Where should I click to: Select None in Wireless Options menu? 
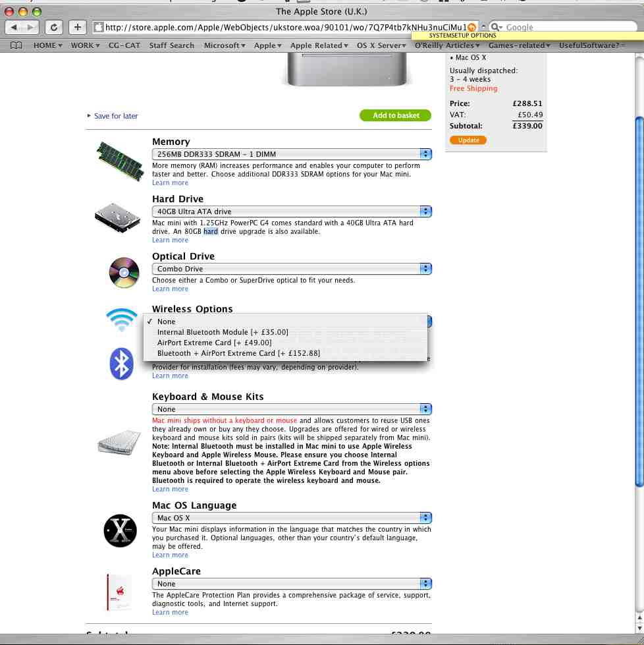285,322
